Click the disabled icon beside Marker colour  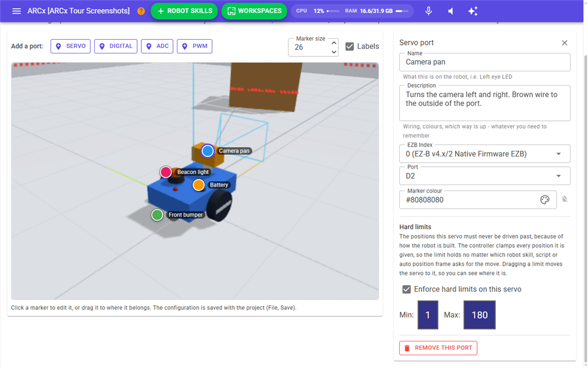click(x=564, y=199)
